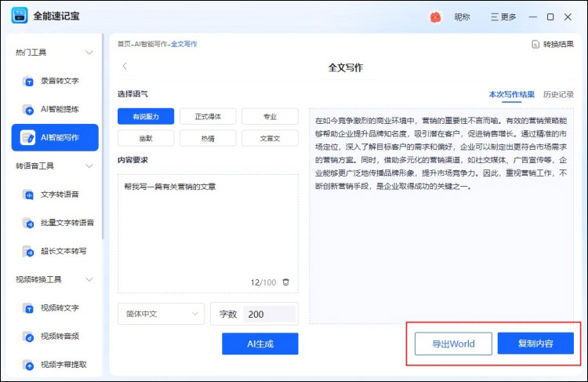Screen dimensions: 588x382
Task: Choose the 有说服力 tone option
Action: 146,116
